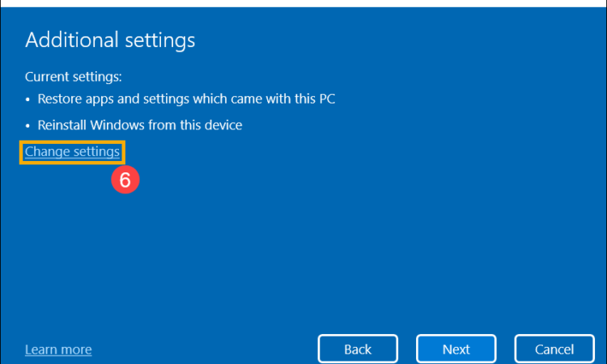Image resolution: width=607 pixels, height=364 pixels.
Task: Open the Learn more link
Action: pos(58,349)
